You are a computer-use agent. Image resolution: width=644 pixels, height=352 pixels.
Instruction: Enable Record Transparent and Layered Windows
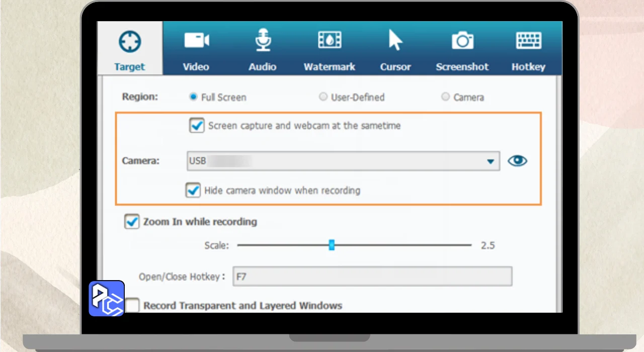click(132, 305)
